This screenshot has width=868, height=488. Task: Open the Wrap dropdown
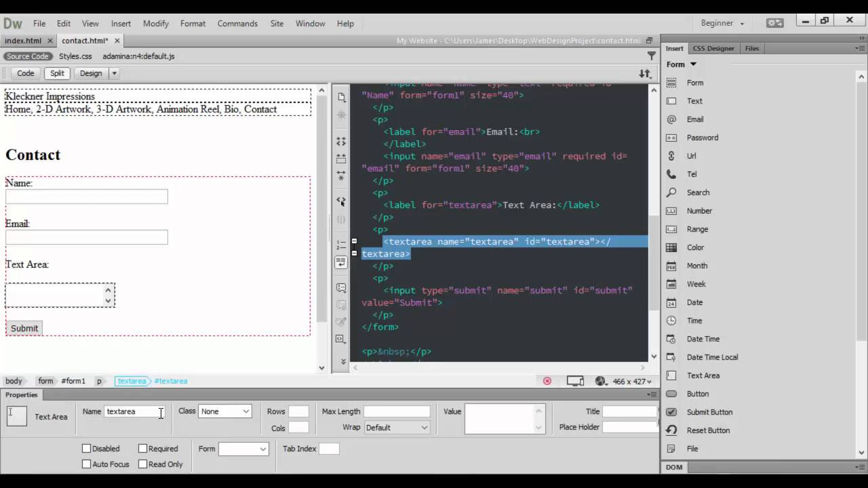tap(397, 428)
